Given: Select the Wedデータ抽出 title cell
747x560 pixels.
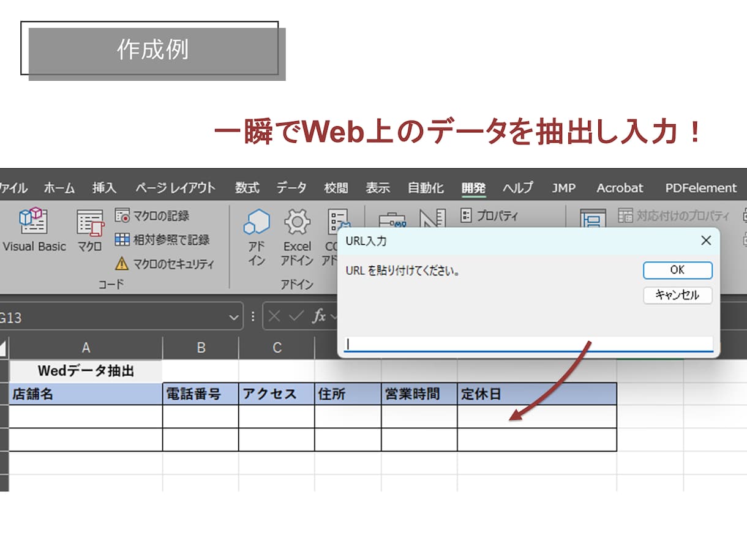Looking at the screenshot, I should 86,371.
